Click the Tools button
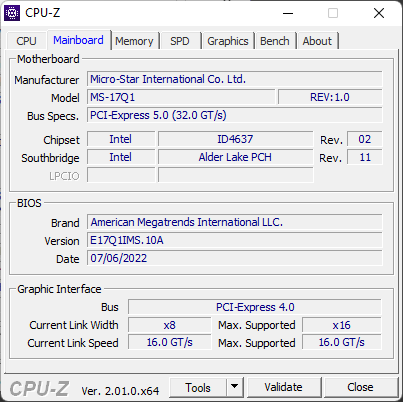403x402 pixels. pyautogui.click(x=198, y=388)
